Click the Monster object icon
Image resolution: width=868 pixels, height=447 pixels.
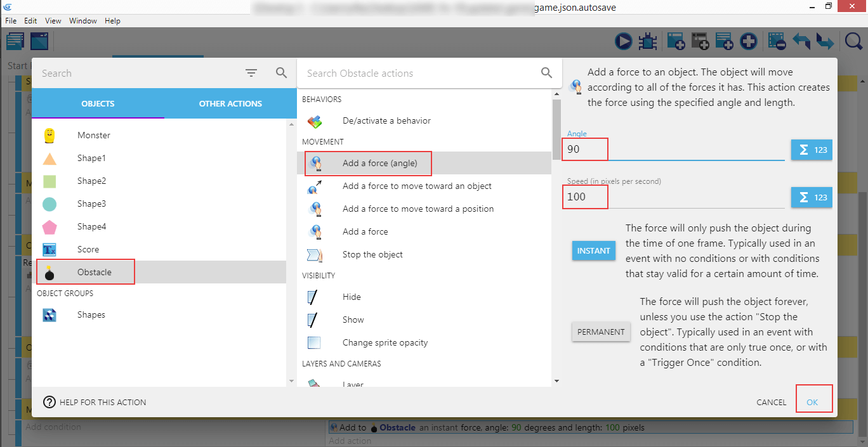pyautogui.click(x=49, y=136)
